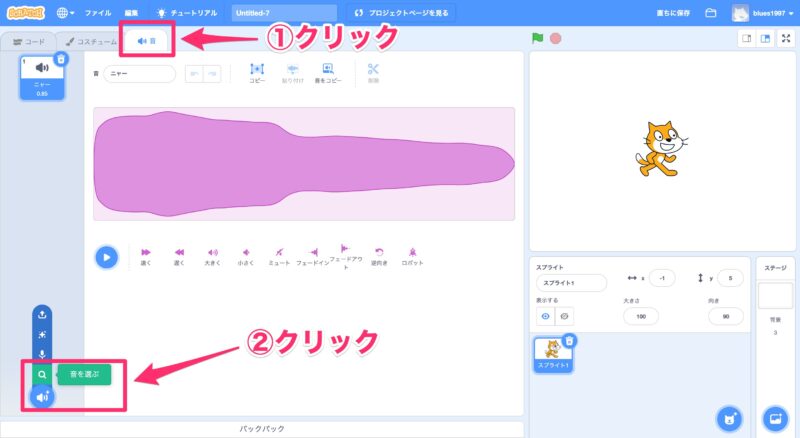Apply the 逆向き (reverse) effect
This screenshot has width=800, height=438.
click(x=379, y=256)
